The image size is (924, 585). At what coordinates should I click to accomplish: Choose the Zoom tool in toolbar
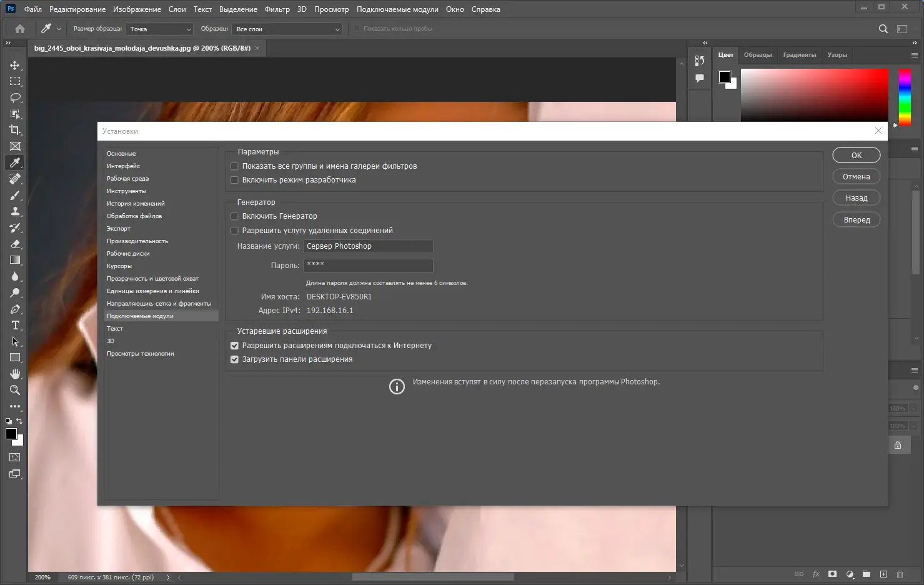click(x=15, y=390)
